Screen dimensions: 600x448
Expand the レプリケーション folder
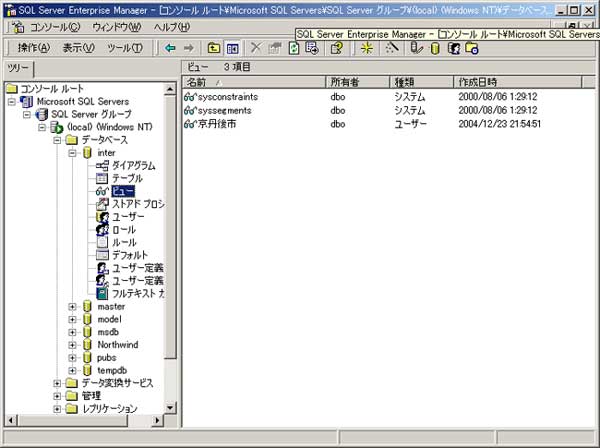(x=57, y=409)
